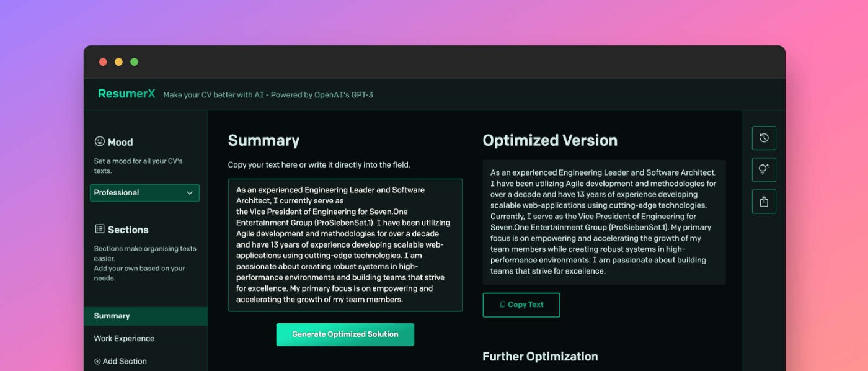This screenshot has width=868, height=371.
Task: Open the history clock icon
Action: pyautogui.click(x=764, y=138)
